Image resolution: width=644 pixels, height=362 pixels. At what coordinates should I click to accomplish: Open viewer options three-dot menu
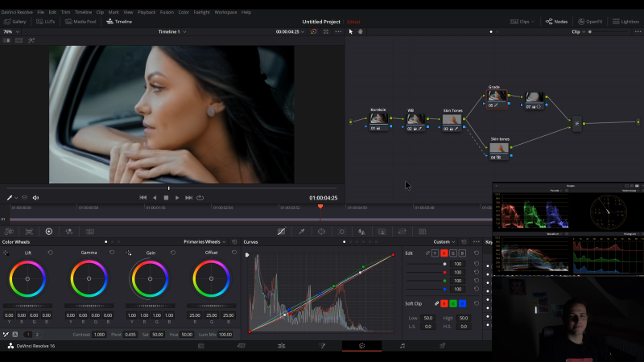pos(338,31)
